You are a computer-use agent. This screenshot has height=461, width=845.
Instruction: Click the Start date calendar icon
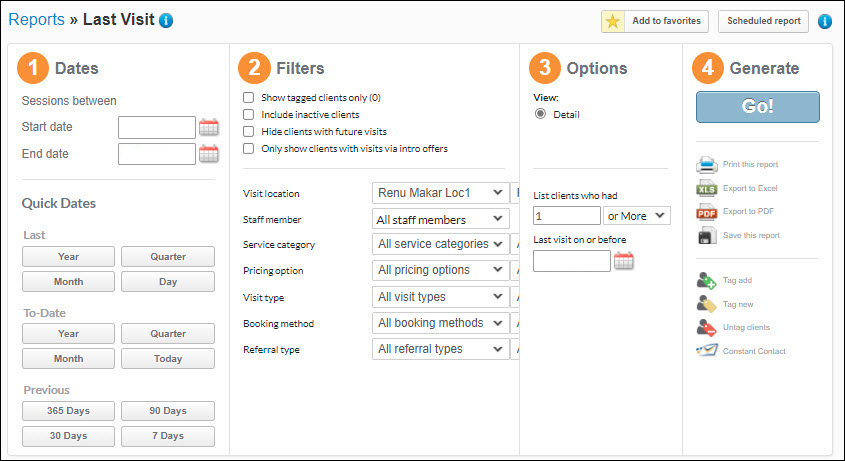pos(208,127)
